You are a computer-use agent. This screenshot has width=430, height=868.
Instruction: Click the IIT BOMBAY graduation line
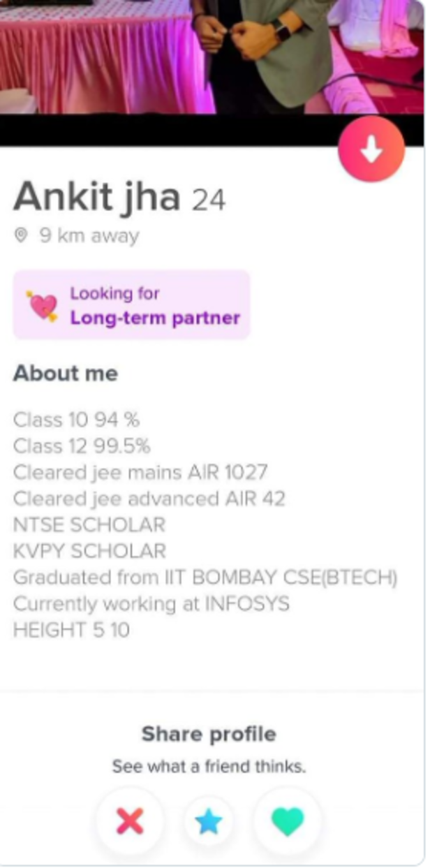205,578
